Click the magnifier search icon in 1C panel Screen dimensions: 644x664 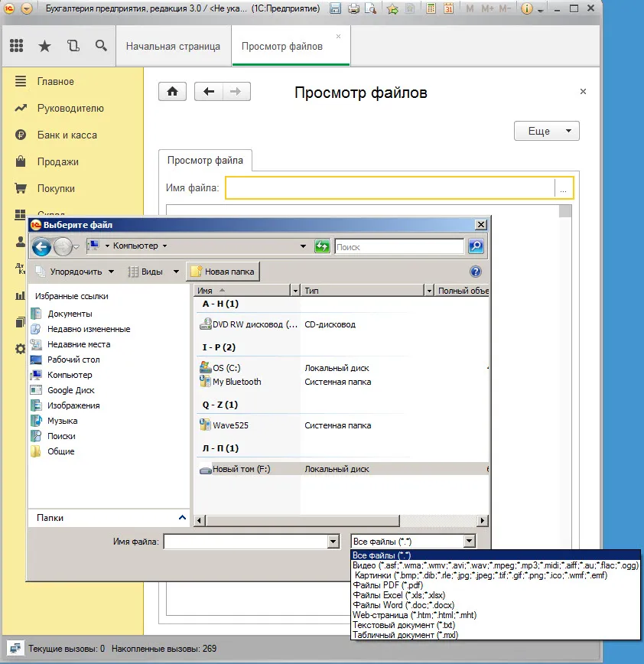click(101, 45)
